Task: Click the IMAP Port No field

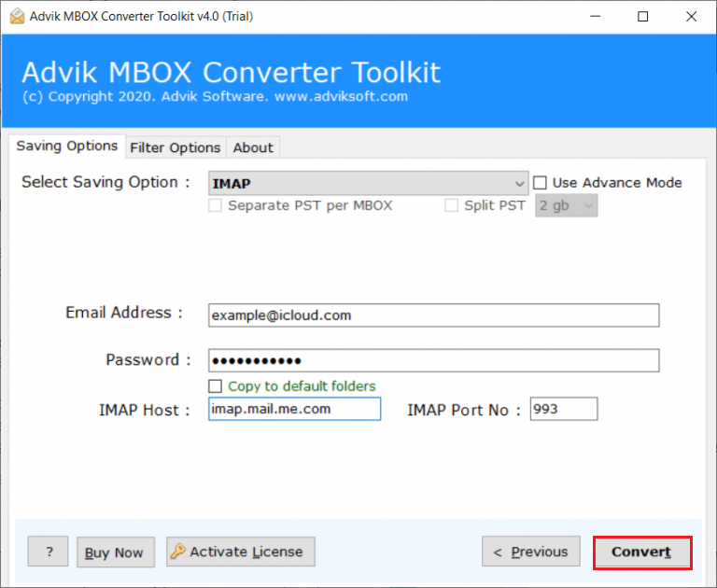Action: tap(564, 409)
